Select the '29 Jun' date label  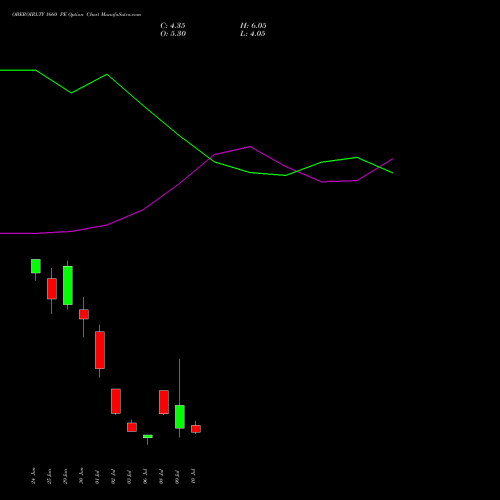point(65,476)
